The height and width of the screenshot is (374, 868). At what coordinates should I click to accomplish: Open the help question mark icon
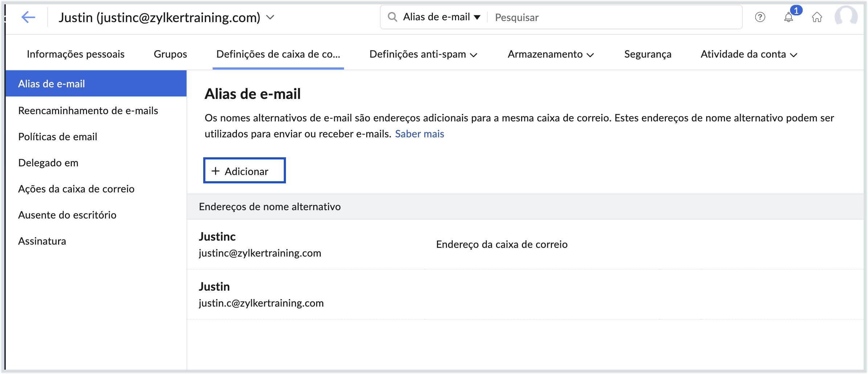[759, 17]
